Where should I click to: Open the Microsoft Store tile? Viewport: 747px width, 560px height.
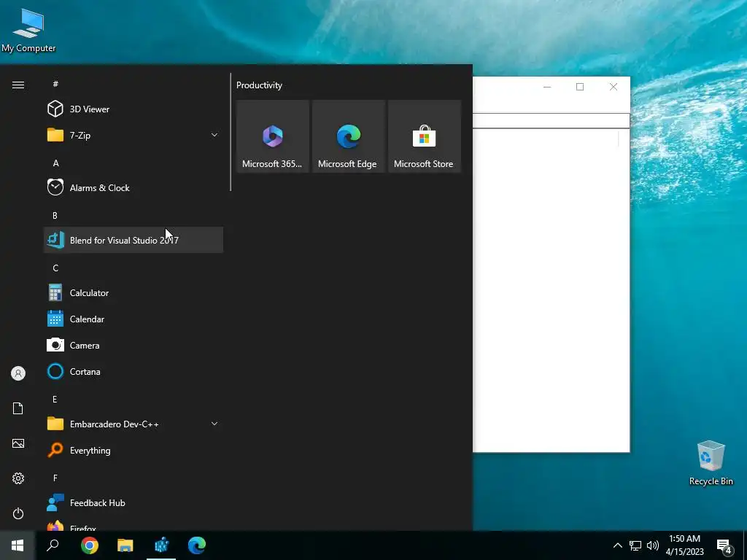(424, 136)
